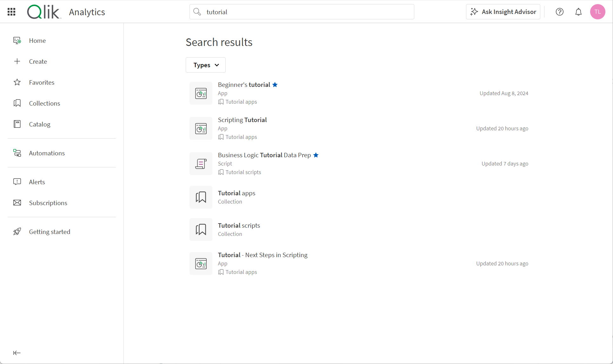Open Tutorial Next Steps in Scripting app
The width and height of the screenshot is (613, 364).
[x=262, y=254]
